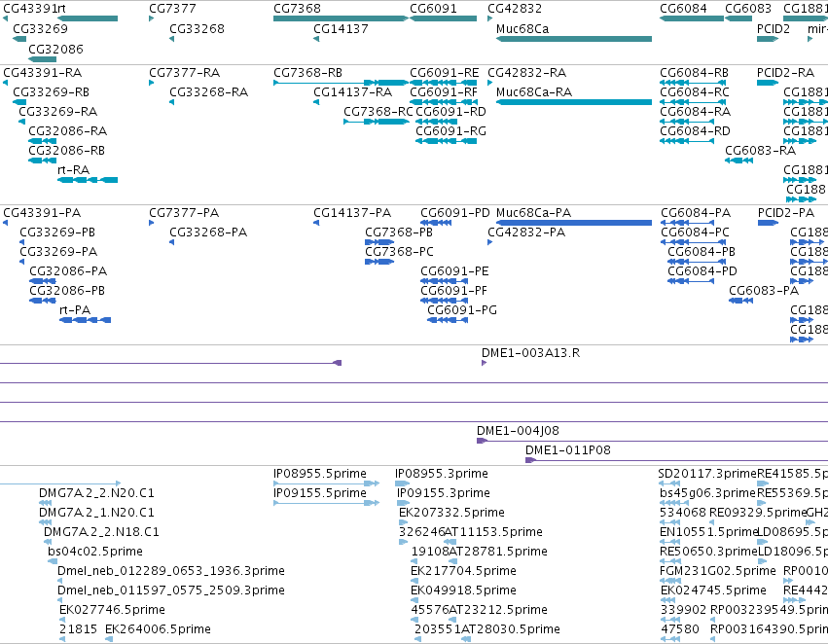Click the FGM231G02.5prime EST
The width and height of the screenshot is (828, 644).
click(670, 581)
